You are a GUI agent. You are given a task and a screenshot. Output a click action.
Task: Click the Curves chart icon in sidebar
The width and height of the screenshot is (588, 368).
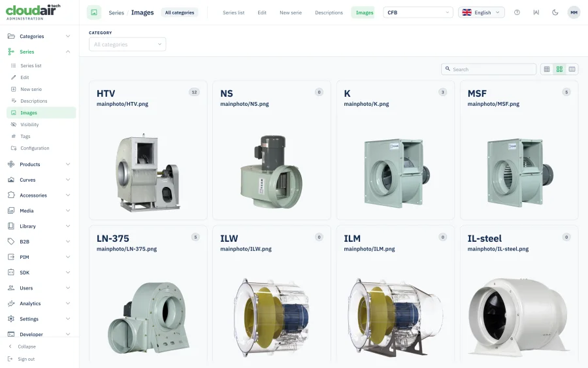pyautogui.click(x=11, y=180)
